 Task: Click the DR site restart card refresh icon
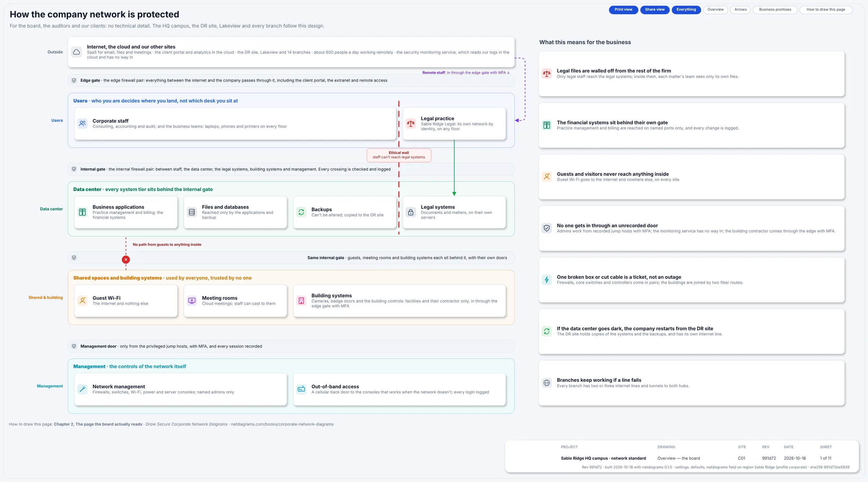click(547, 331)
